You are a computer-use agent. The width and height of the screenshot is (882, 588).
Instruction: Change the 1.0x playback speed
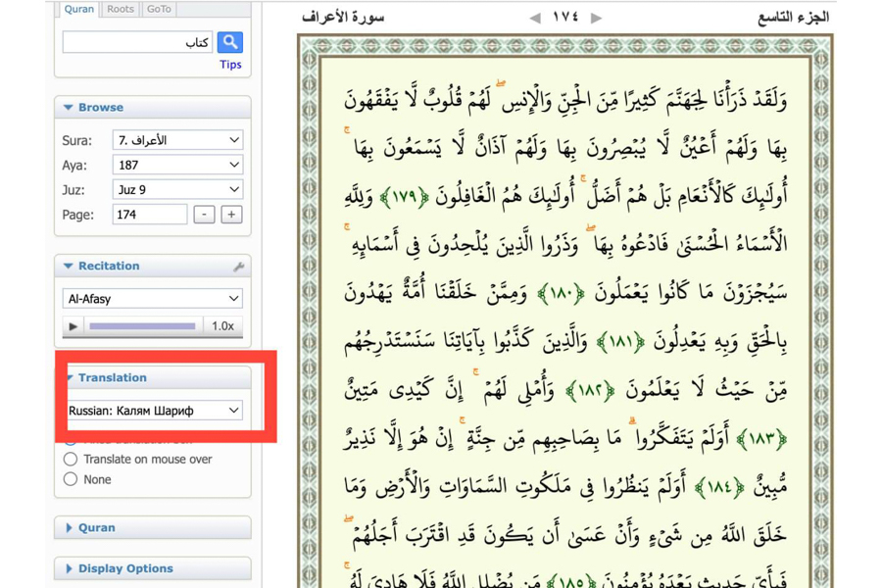(222, 326)
